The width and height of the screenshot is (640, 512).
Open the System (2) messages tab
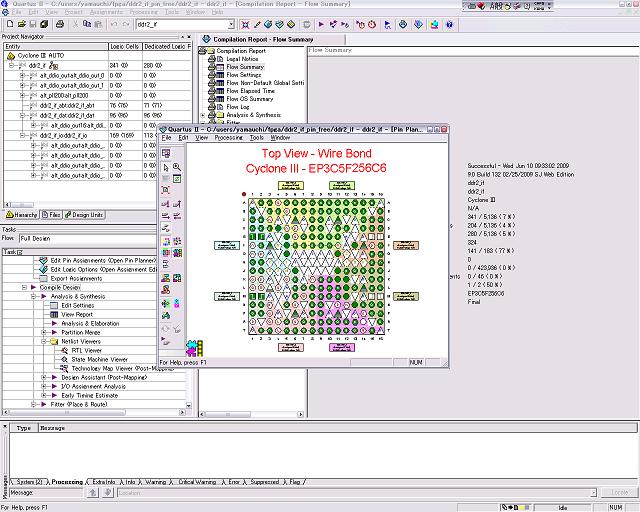pyautogui.click(x=27, y=482)
